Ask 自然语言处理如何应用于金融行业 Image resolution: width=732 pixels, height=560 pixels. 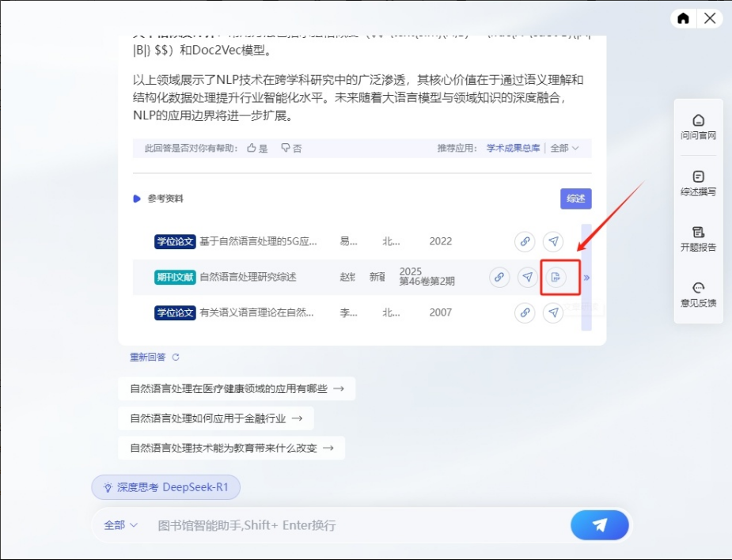point(216,418)
